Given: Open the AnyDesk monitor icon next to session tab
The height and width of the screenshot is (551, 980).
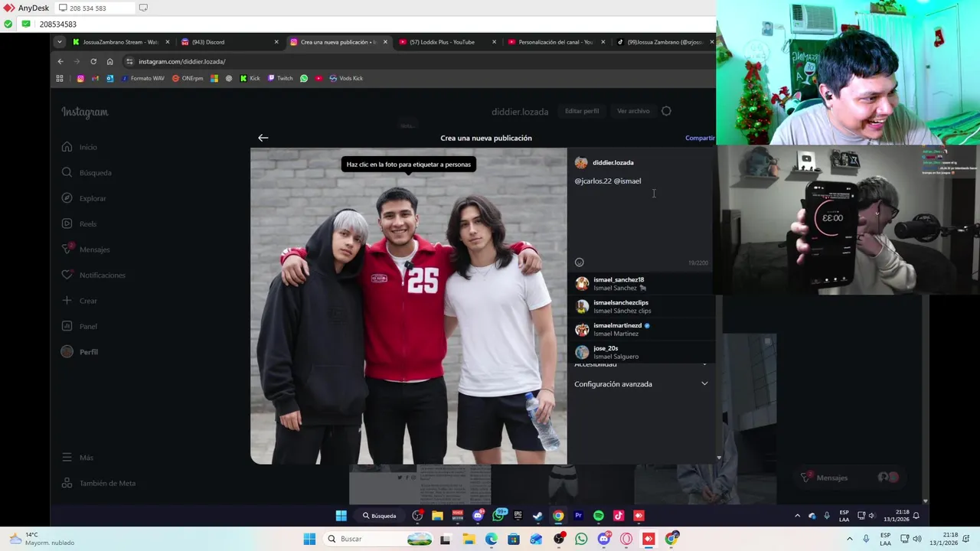Looking at the screenshot, I should (x=142, y=8).
